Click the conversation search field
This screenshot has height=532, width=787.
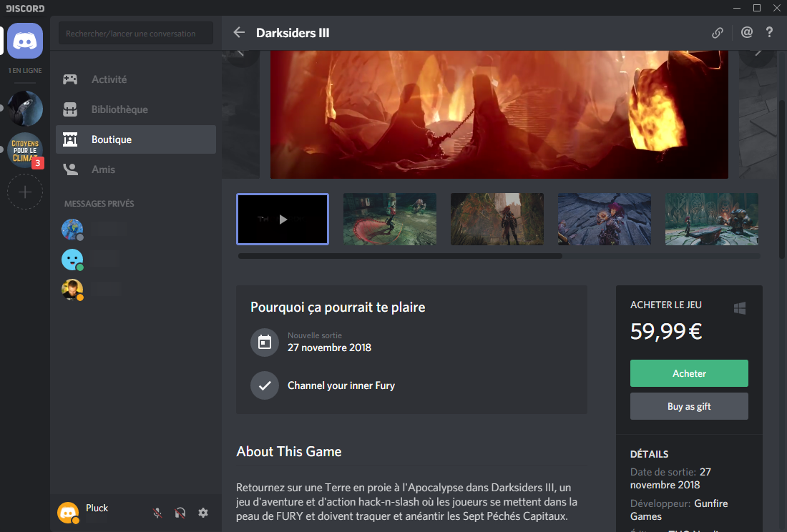[x=136, y=33]
